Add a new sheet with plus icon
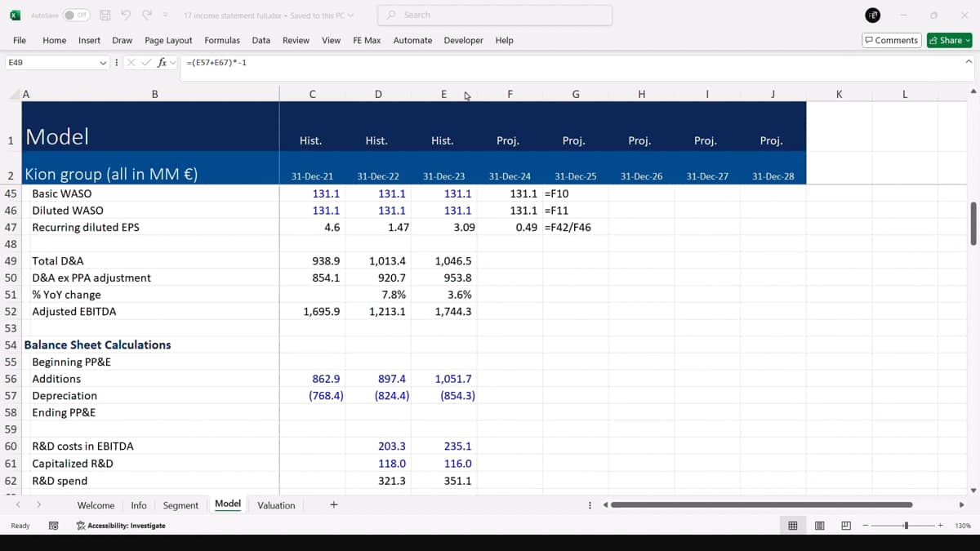 tap(333, 504)
